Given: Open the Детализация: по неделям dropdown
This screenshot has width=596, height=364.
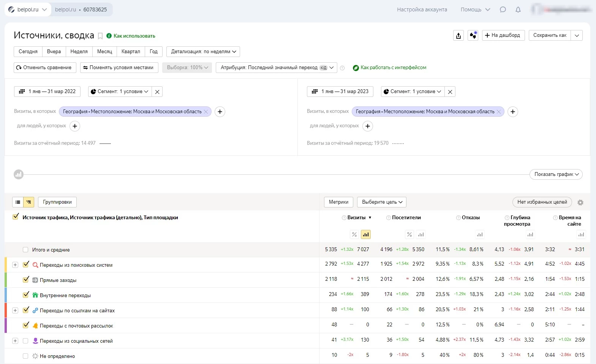Looking at the screenshot, I should click(203, 52).
